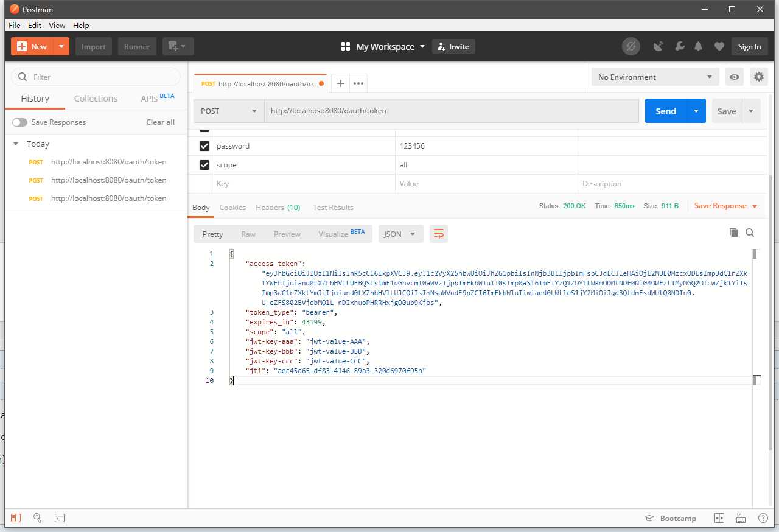Screen dimensions: 779x532
Task: Open the File menu
Action: [x=15, y=25]
